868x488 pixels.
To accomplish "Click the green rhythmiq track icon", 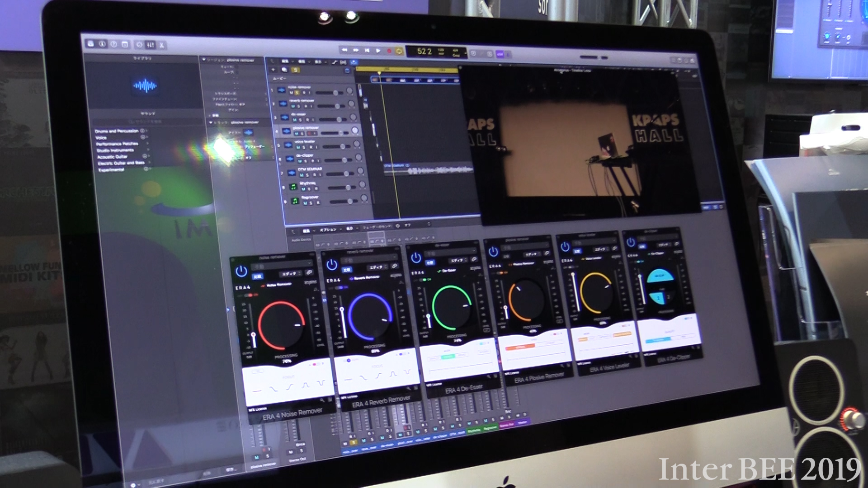I will [x=293, y=187].
